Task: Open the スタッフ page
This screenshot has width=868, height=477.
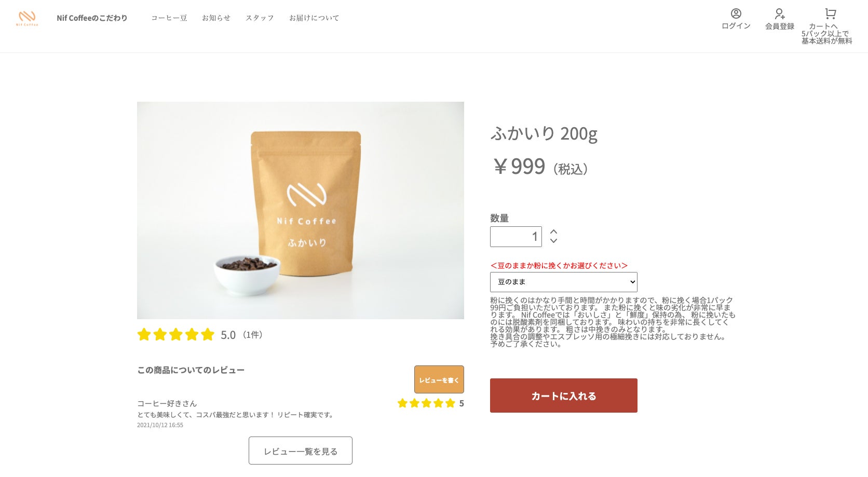Action: coord(260,18)
